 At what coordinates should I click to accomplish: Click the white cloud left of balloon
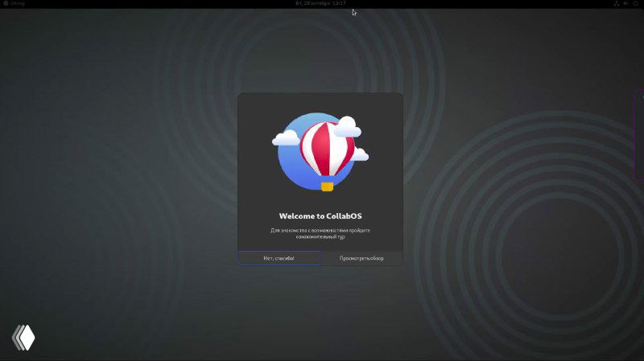coord(286,139)
